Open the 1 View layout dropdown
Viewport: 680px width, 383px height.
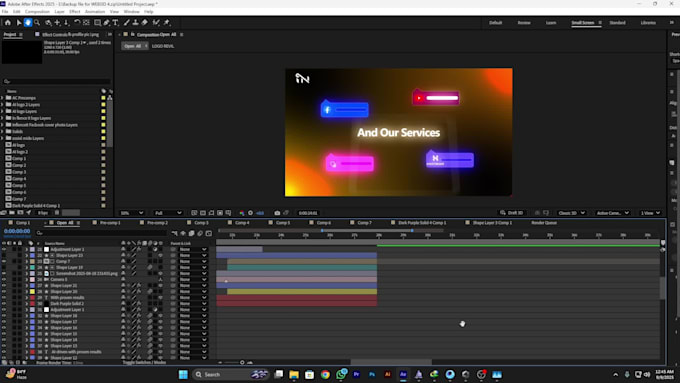650,213
